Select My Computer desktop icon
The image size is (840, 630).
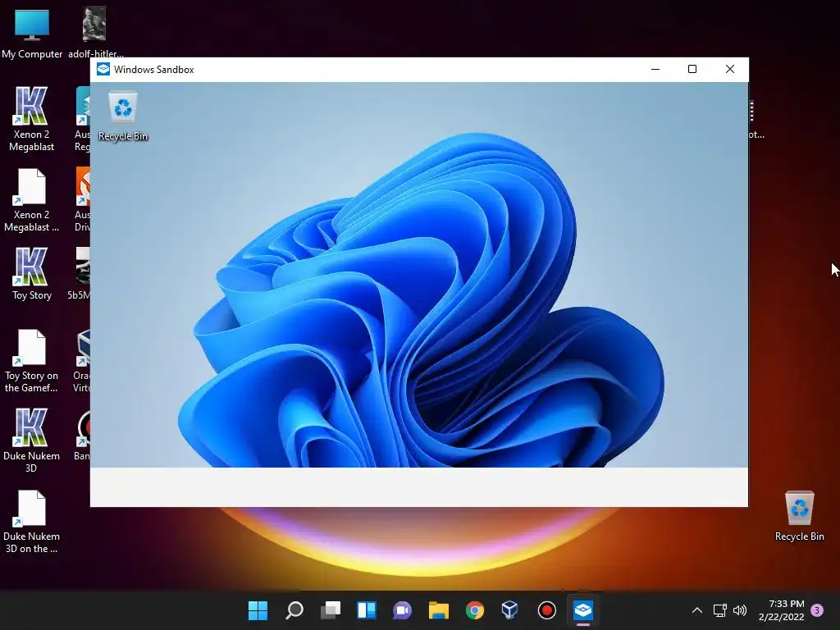(32, 33)
